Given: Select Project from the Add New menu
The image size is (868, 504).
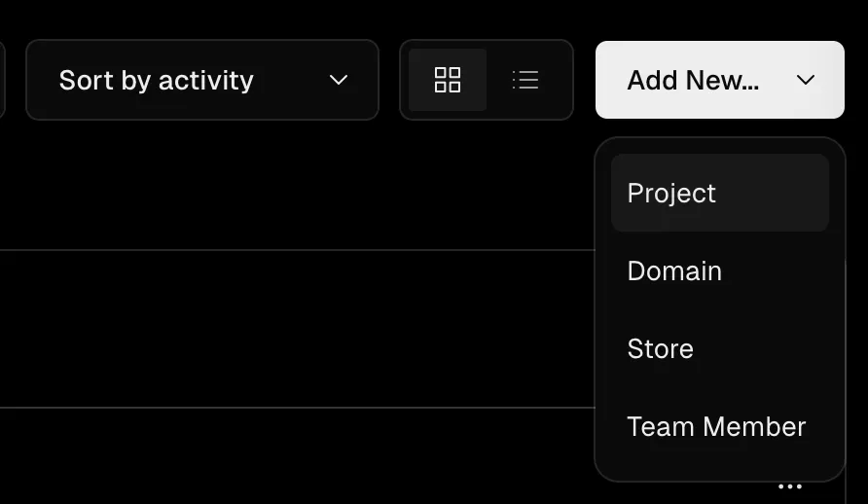Looking at the screenshot, I should 719,193.
